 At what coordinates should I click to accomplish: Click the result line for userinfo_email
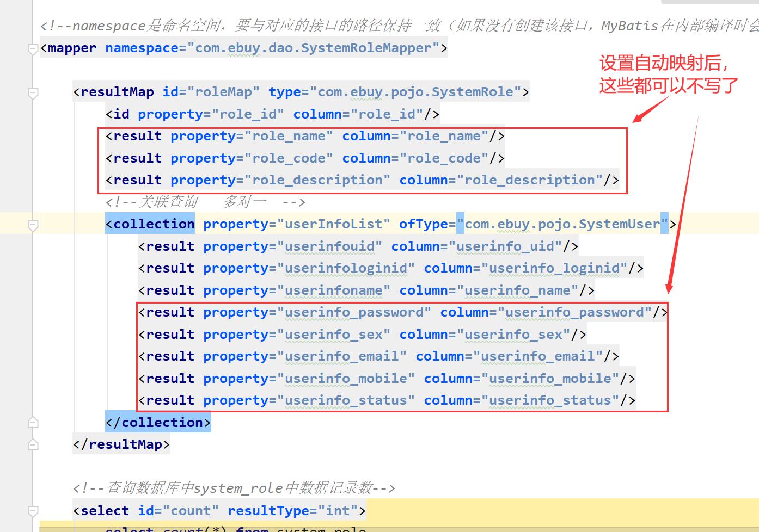(x=378, y=356)
